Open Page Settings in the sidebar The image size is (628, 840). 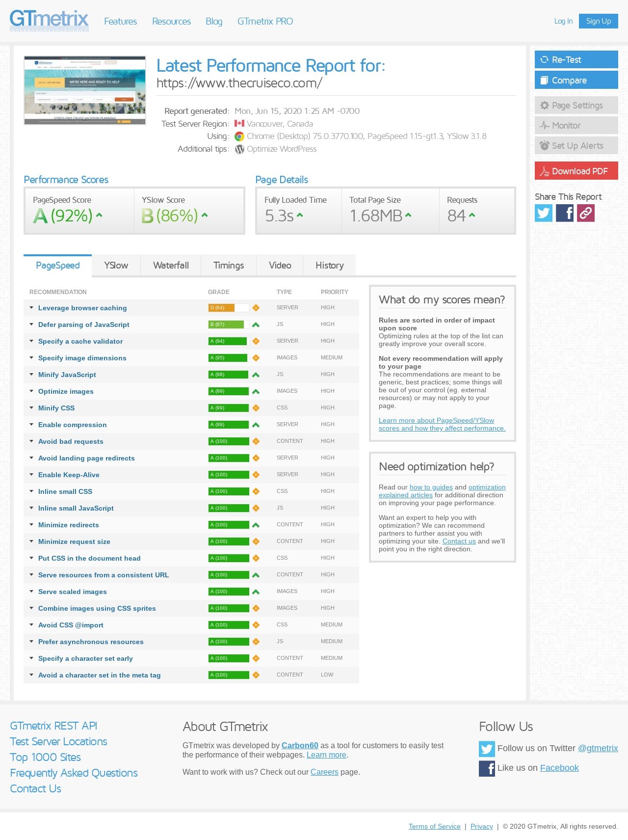576,105
